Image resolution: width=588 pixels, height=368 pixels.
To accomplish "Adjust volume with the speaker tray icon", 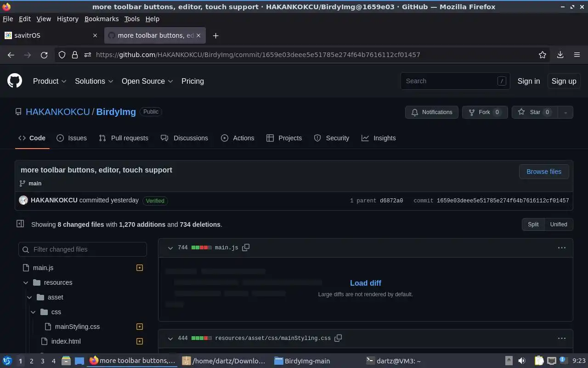I will 522,361.
